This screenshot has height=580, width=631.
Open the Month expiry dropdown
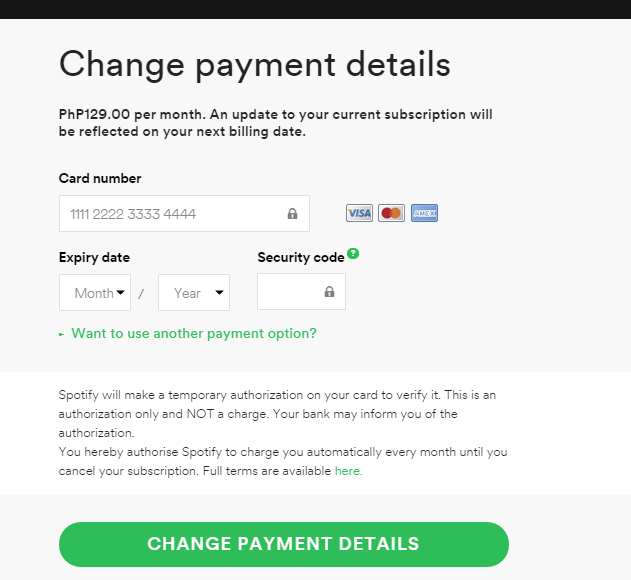pyautogui.click(x=95, y=293)
